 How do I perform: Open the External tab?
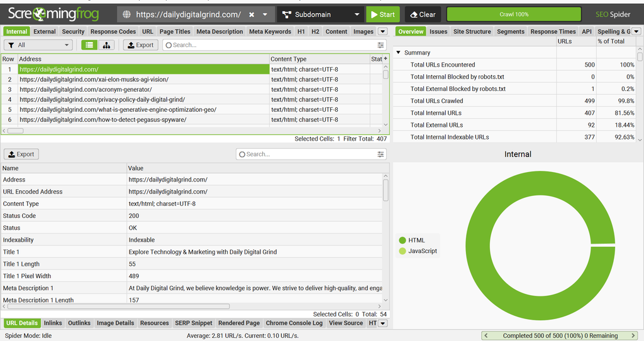[x=45, y=31]
